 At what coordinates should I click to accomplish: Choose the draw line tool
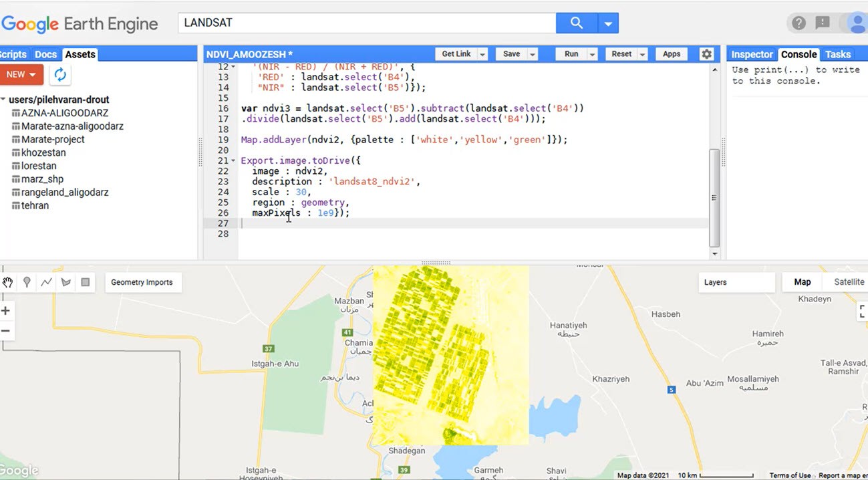click(46, 282)
